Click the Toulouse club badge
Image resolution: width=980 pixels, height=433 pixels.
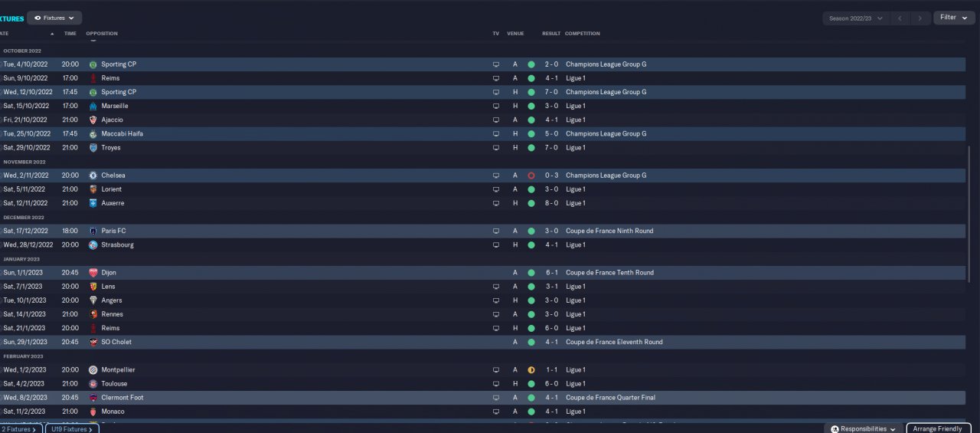(93, 384)
